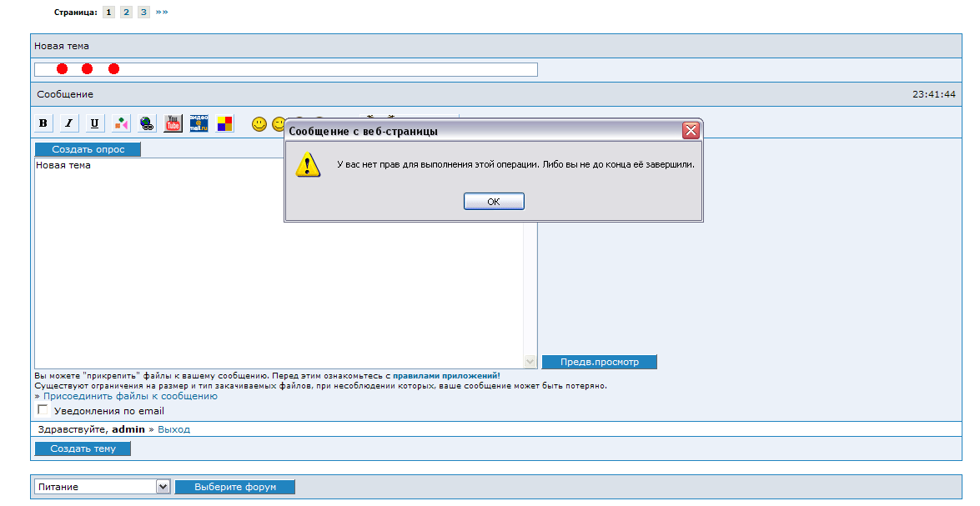Insert a hyperlink via globe icon

coord(147,123)
